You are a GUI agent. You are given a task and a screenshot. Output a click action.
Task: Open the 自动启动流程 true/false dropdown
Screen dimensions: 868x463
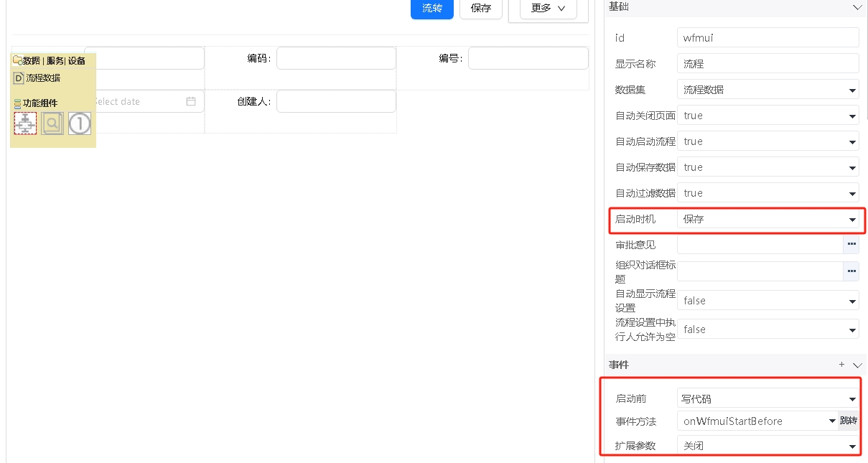[x=767, y=141]
